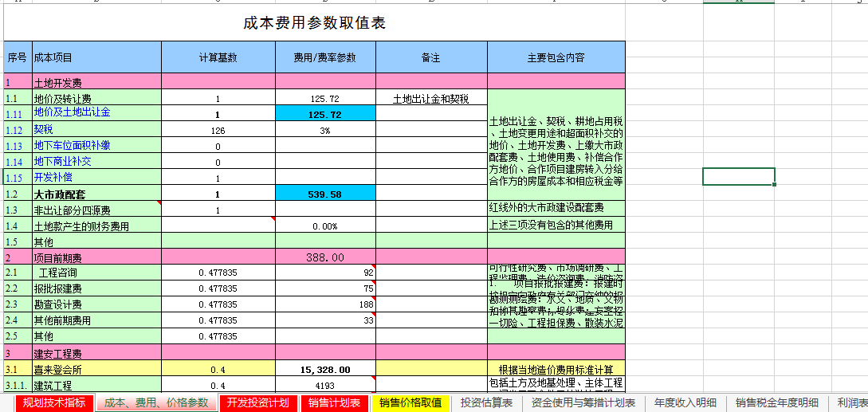The width and height of the screenshot is (868, 412).
Task: Open the yellow 销售价格取值 sheet tab
Action: [410, 402]
